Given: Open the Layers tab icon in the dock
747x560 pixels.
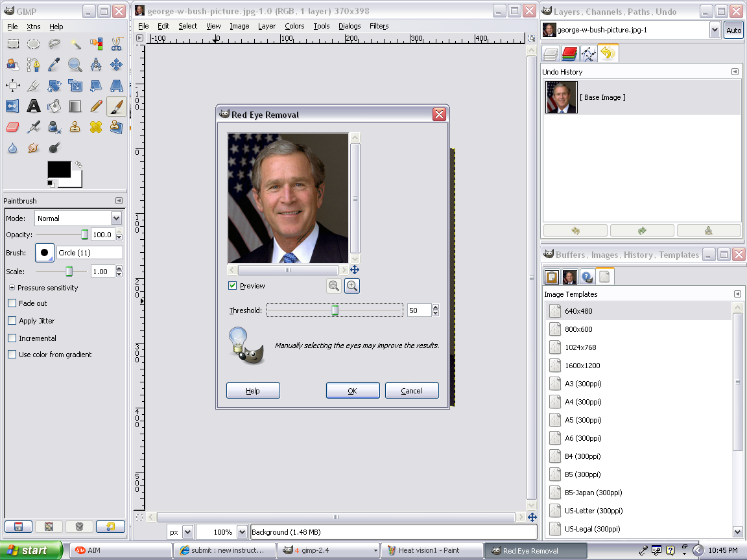Looking at the screenshot, I should coord(551,54).
